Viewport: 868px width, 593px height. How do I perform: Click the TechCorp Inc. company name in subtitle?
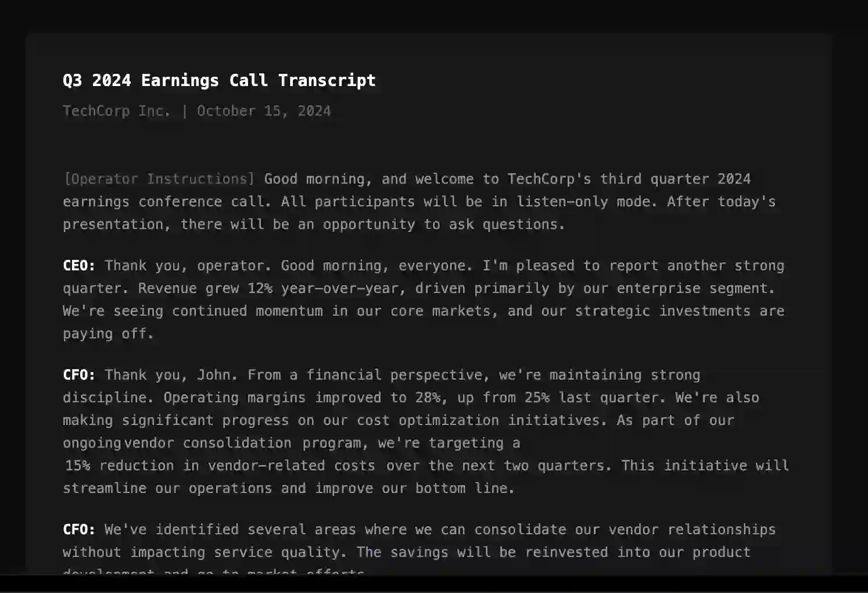click(117, 111)
